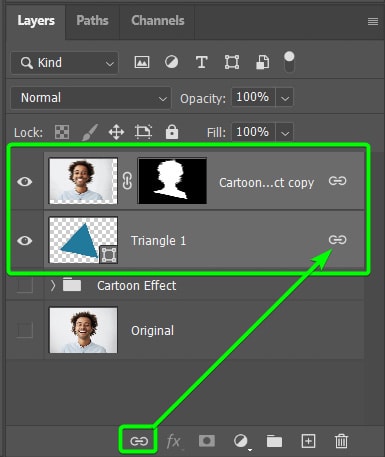The width and height of the screenshot is (385, 457).
Task: Lock all with padlock icon
Action: (x=172, y=132)
